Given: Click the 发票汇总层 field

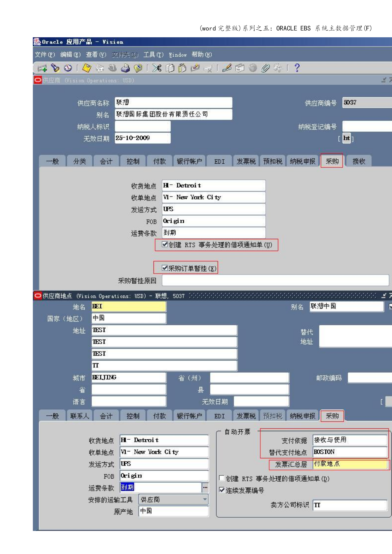Looking at the screenshot, I should click(350, 464).
